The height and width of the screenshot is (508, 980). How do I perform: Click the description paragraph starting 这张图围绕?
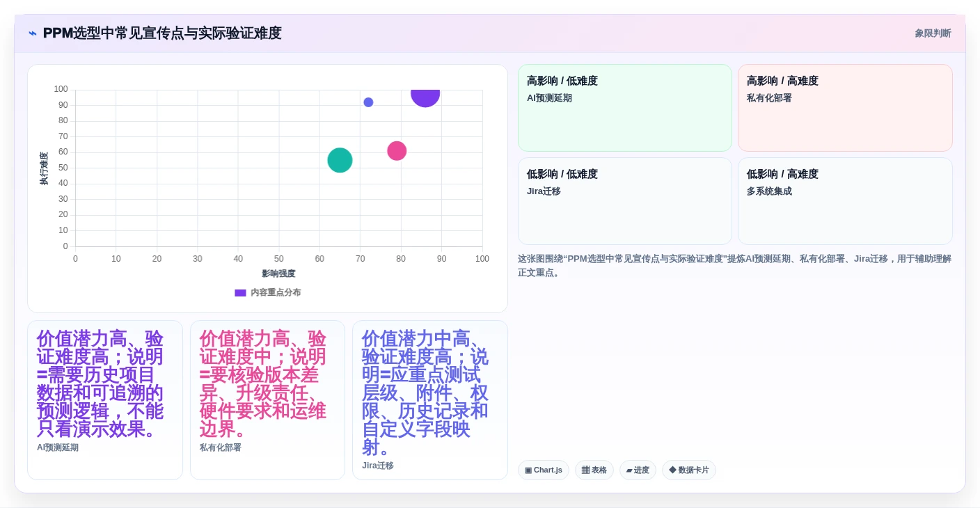[734, 266]
